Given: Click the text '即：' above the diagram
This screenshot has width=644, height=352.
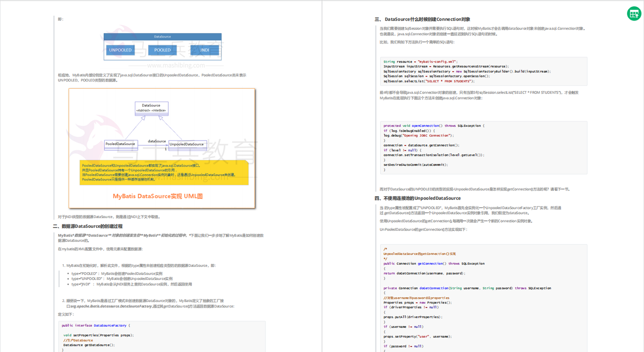Looking at the screenshot, I should pyautogui.click(x=61, y=19).
